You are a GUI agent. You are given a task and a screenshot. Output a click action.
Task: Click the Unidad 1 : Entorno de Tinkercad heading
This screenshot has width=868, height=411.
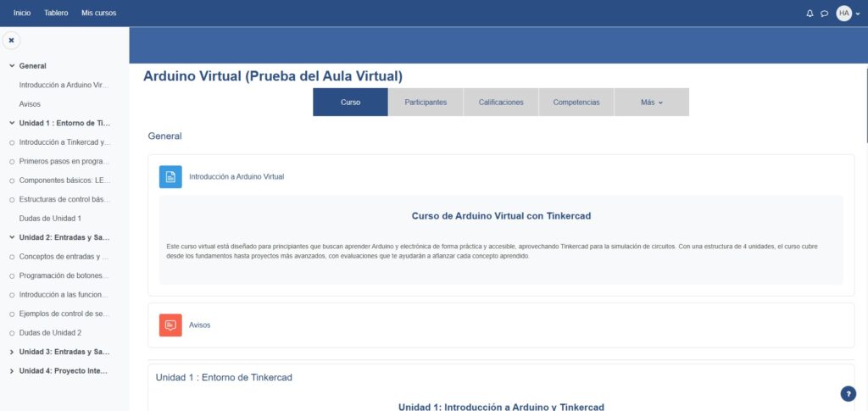[x=224, y=377]
